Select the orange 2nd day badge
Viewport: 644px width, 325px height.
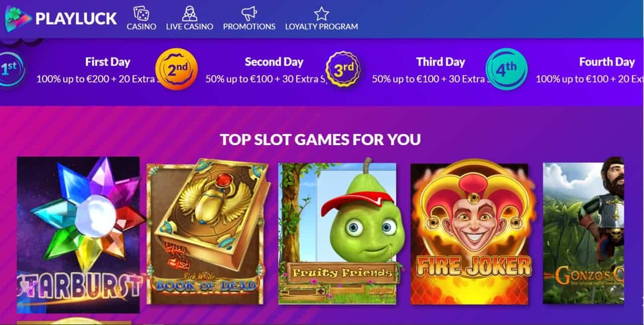177,69
